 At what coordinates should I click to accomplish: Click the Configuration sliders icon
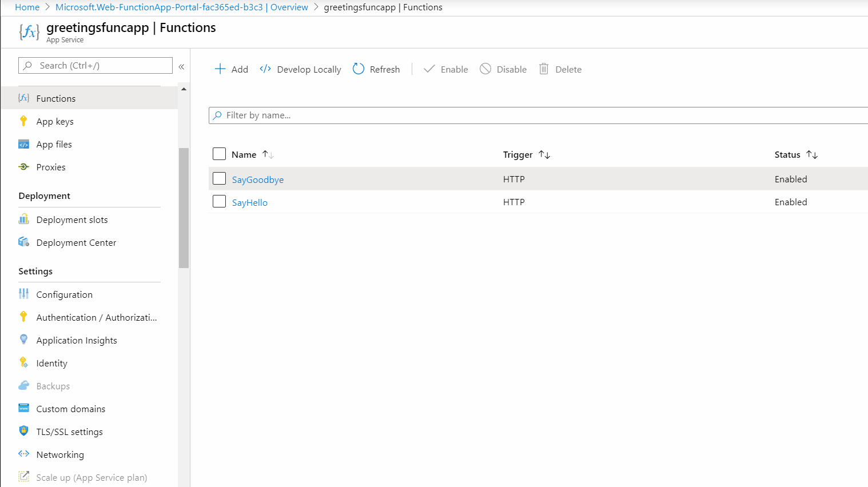[23, 294]
